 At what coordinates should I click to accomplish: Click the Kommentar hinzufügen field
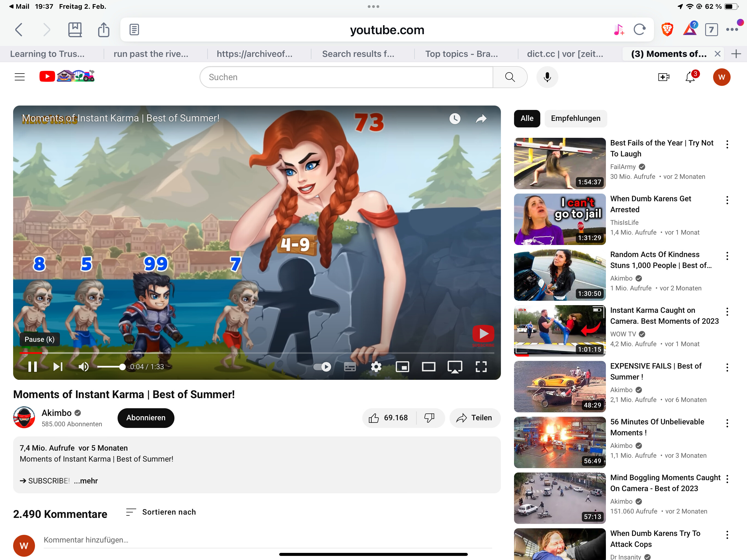(268, 540)
